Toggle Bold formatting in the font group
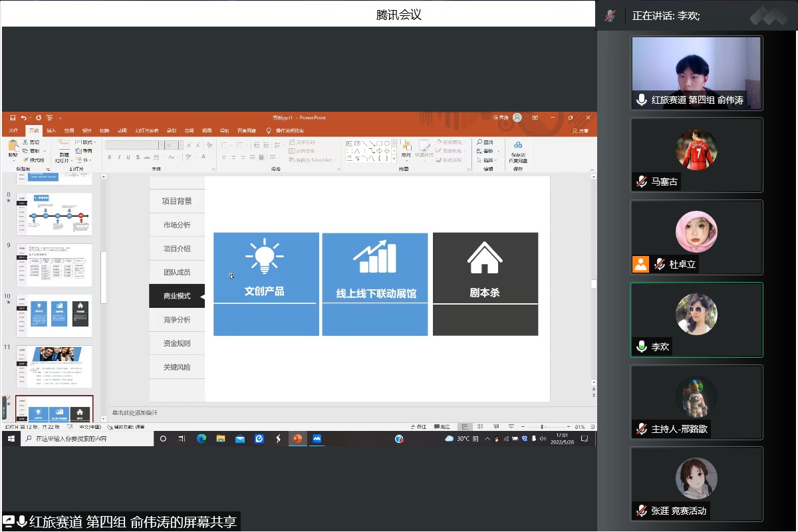The width and height of the screenshot is (798, 532). point(109,158)
